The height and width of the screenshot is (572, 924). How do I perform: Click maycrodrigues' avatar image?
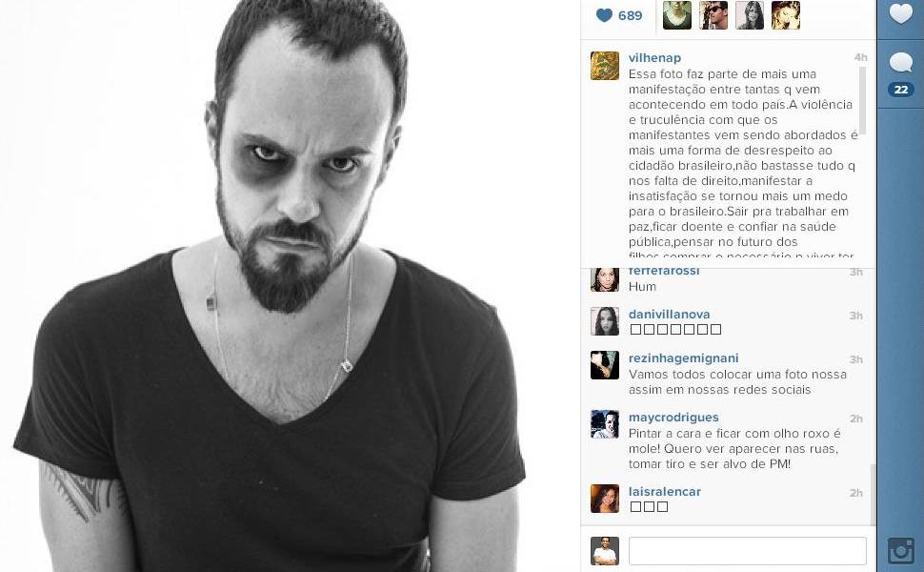(x=605, y=424)
